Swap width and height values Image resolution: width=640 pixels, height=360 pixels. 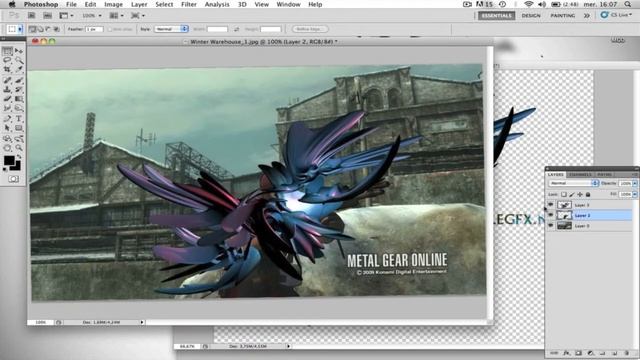pos(236,29)
